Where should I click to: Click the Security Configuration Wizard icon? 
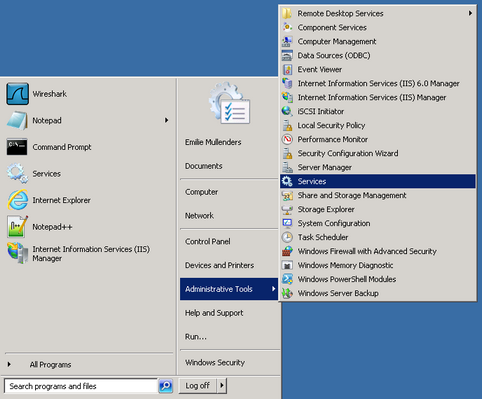[287, 153]
